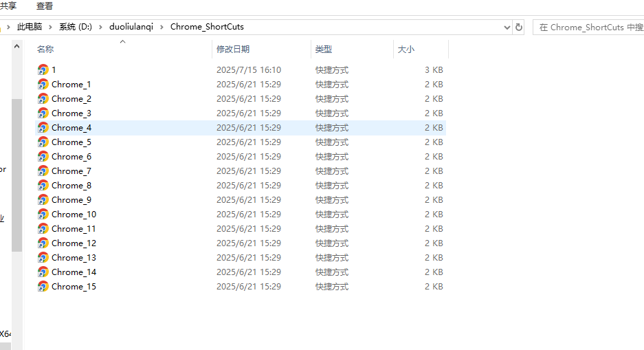Go to 系统 (D:) in the address bar
This screenshot has height=350, width=644.
[x=76, y=27]
